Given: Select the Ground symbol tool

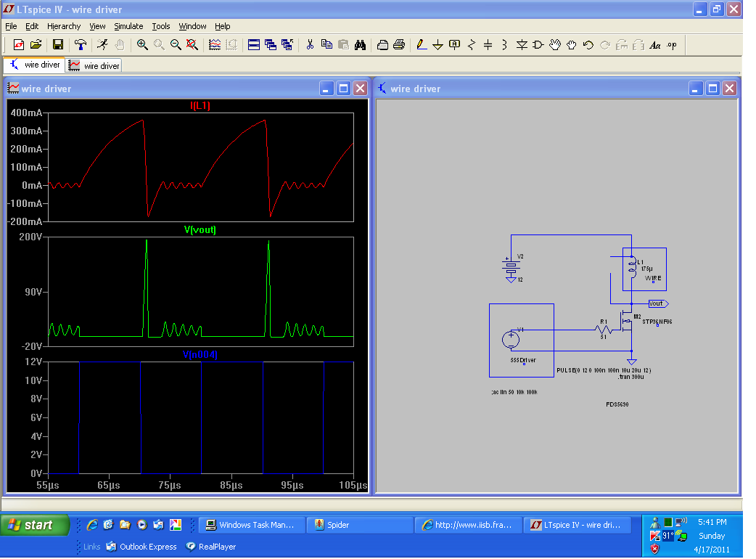Looking at the screenshot, I should (437, 45).
